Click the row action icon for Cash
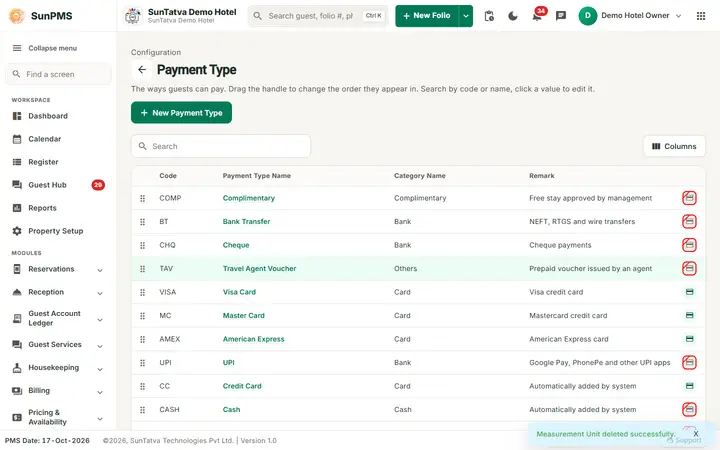The height and width of the screenshot is (450, 720). [x=689, y=409]
